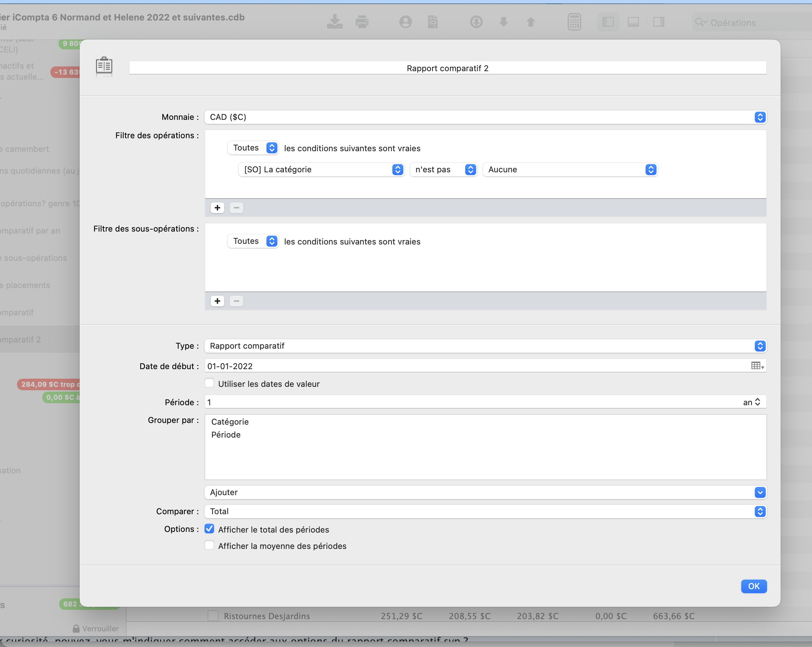812x647 pixels.
Task: Click the Verrouiller button in sidebar
Action: tap(96, 629)
